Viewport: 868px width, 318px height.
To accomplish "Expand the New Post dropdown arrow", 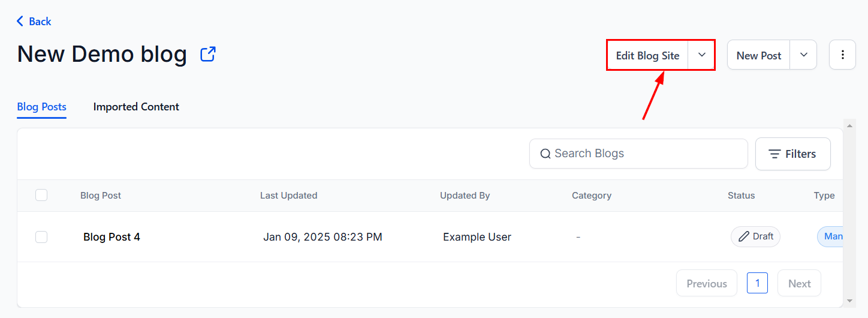I will pyautogui.click(x=804, y=55).
